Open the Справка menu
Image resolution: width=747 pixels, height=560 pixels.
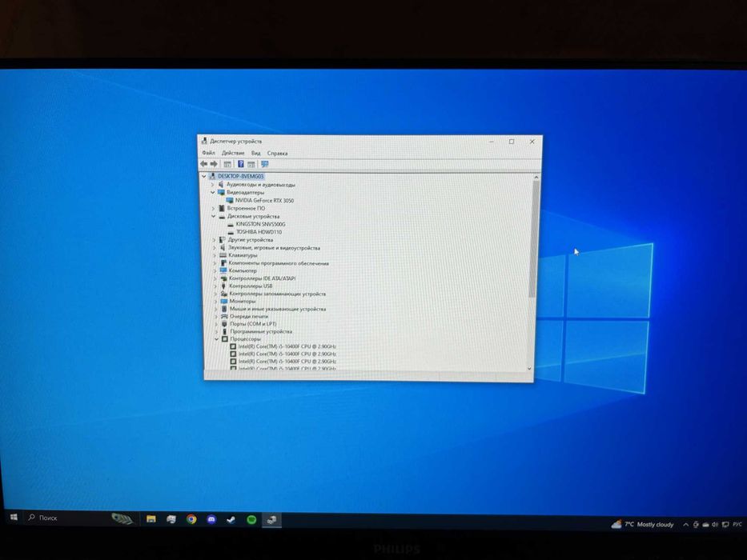click(x=277, y=154)
